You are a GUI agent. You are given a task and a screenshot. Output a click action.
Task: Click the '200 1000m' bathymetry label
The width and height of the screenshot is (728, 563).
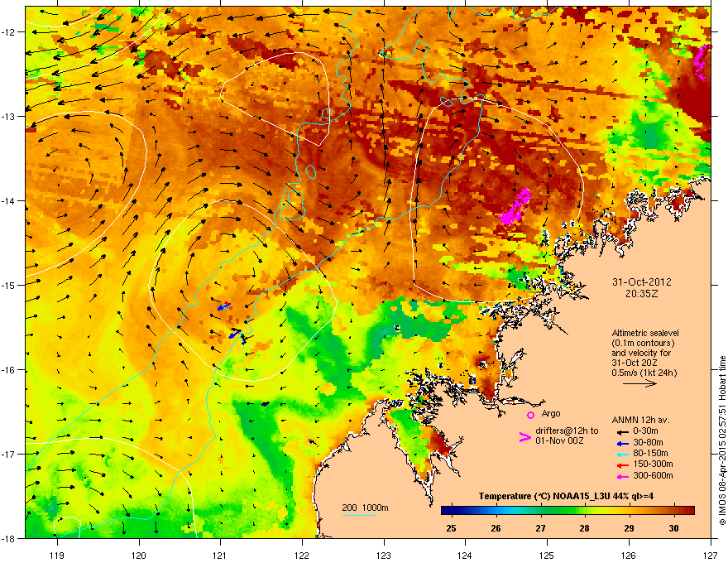click(x=366, y=508)
